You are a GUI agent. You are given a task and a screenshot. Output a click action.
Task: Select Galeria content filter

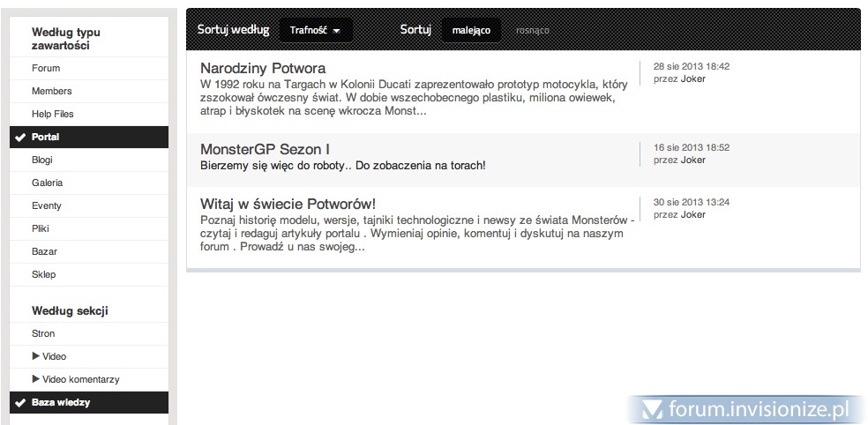click(x=47, y=183)
